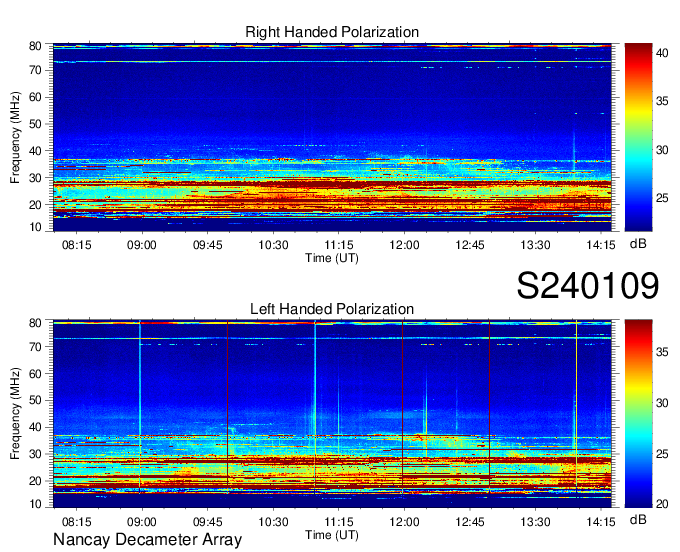Click the 50 frequency tick of Right Handed plot
This screenshot has width=680, height=552.
[36, 124]
